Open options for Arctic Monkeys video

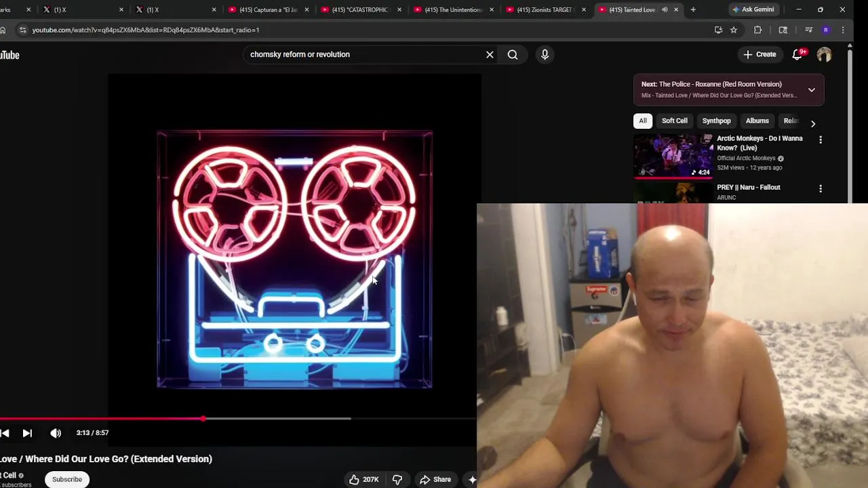(821, 140)
